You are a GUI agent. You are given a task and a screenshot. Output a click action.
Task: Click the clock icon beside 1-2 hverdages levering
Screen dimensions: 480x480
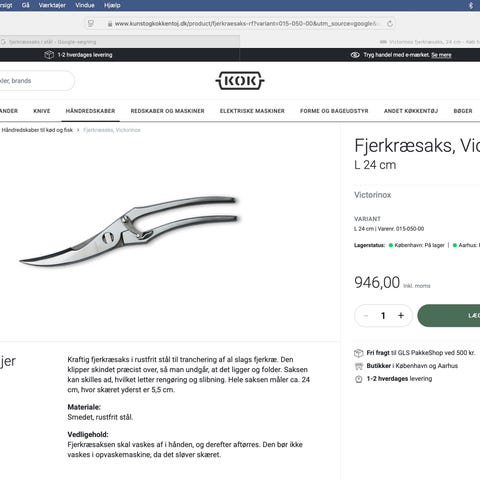[358, 379]
